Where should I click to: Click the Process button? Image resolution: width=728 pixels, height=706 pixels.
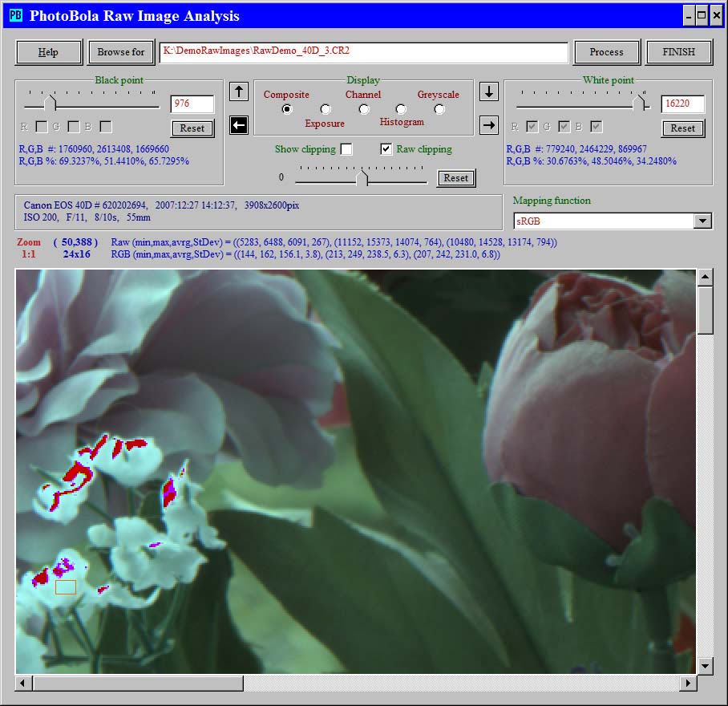606,52
